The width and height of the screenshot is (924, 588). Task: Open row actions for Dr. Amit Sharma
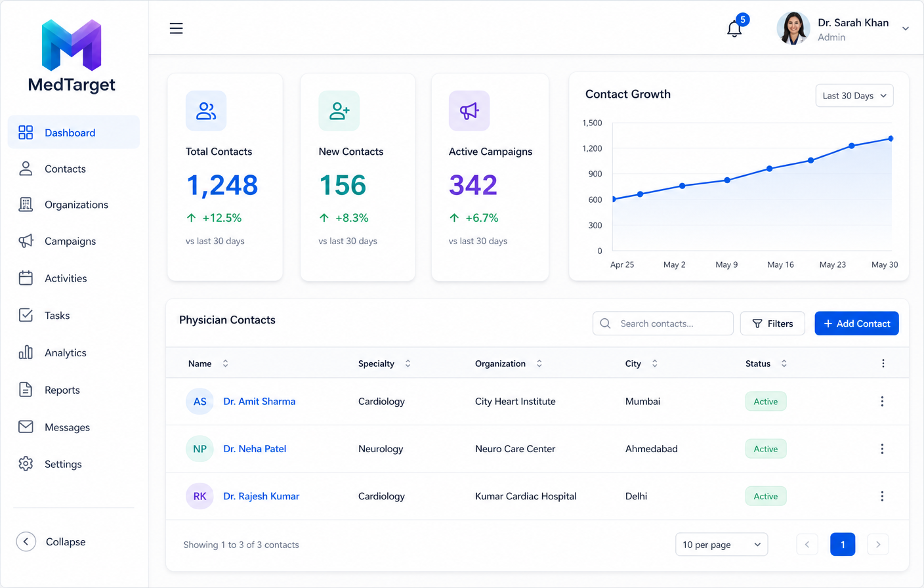click(x=882, y=402)
